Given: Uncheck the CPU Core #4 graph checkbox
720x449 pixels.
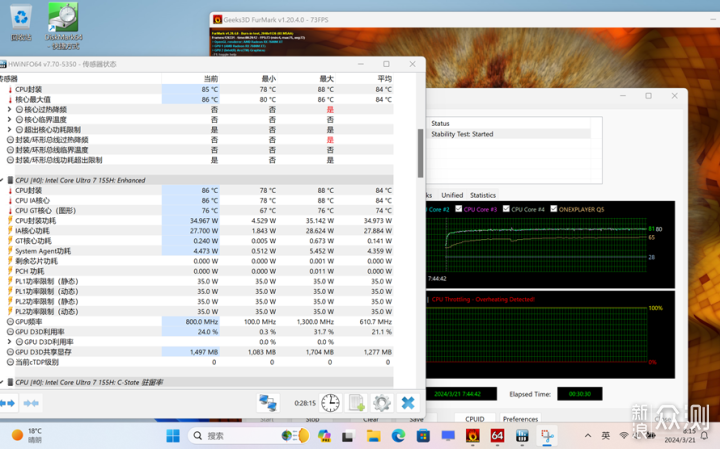Looking at the screenshot, I should click(x=506, y=209).
